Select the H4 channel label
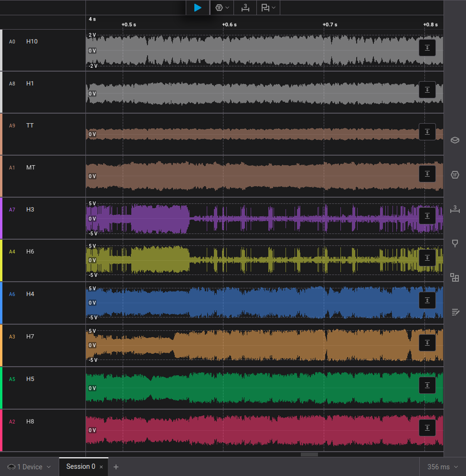Viewport: 466px width, 476px height. [30, 294]
